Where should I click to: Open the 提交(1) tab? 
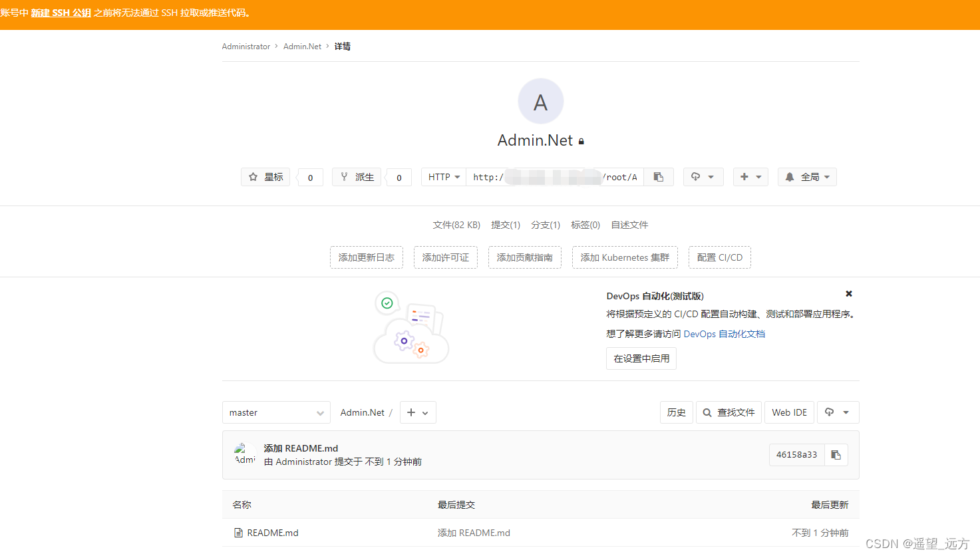click(506, 225)
